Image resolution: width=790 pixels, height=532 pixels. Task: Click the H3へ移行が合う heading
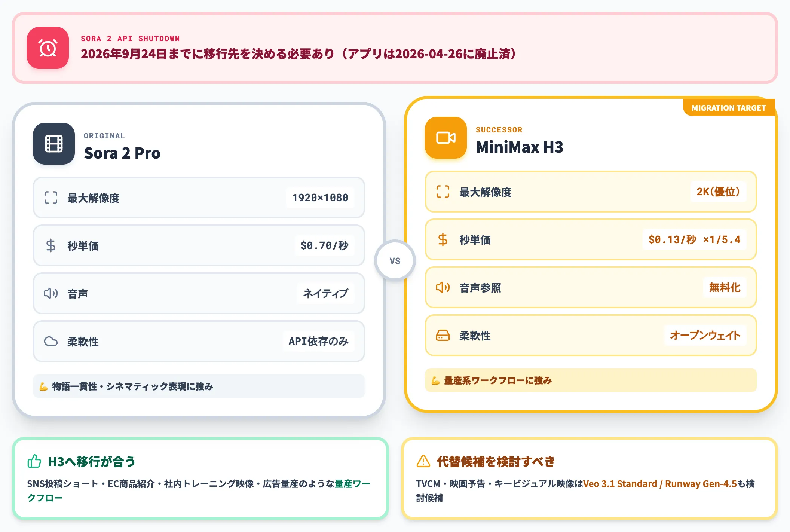tap(92, 461)
